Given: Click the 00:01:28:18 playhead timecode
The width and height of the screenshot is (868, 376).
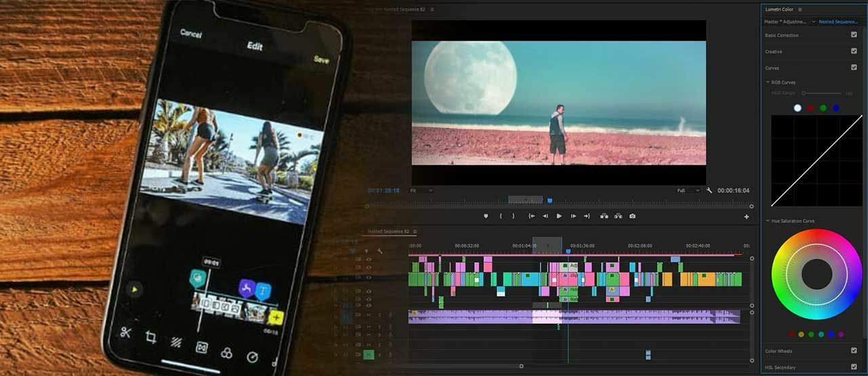Looking at the screenshot, I should [383, 190].
